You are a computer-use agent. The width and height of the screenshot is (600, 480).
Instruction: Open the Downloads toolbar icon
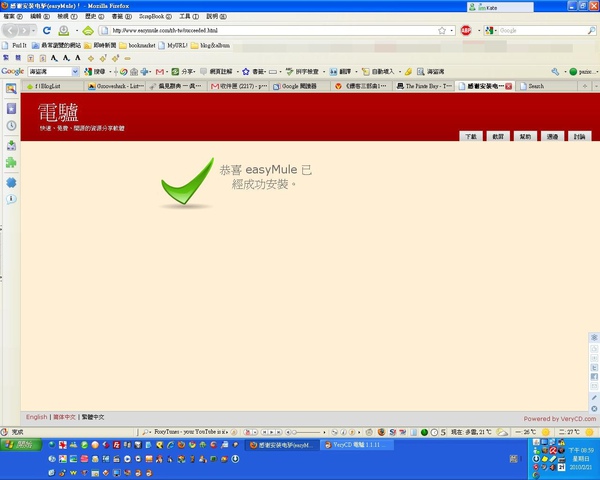pos(64,30)
